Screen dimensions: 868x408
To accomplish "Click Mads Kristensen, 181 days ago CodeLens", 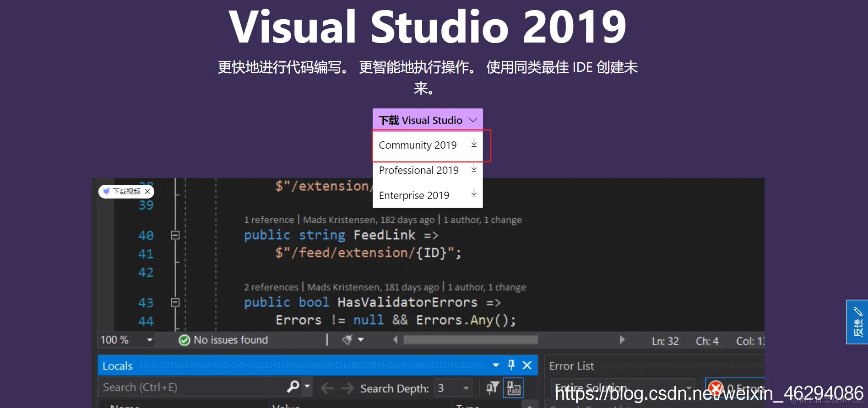I will [x=373, y=287].
